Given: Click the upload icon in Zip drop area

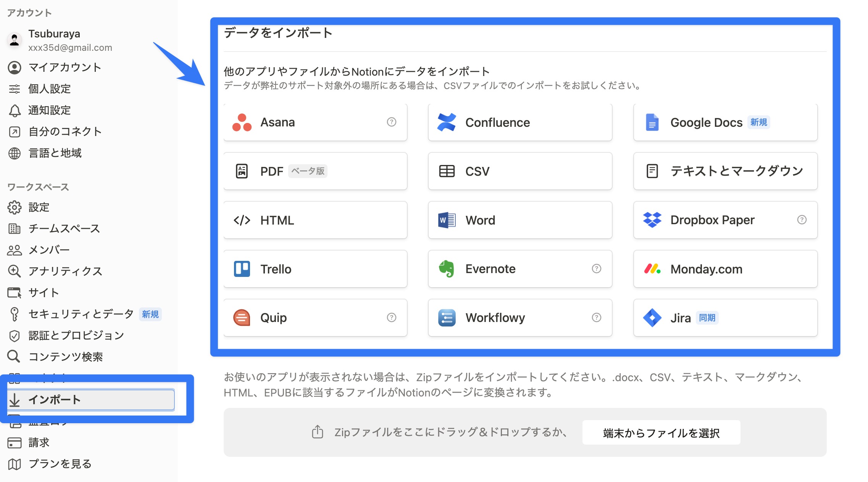Looking at the screenshot, I should click(317, 432).
